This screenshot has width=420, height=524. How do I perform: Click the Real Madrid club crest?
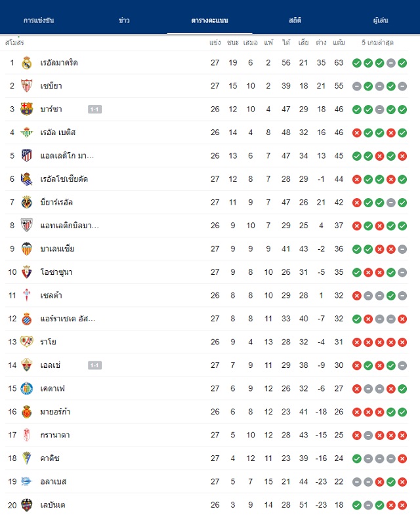[x=27, y=63]
